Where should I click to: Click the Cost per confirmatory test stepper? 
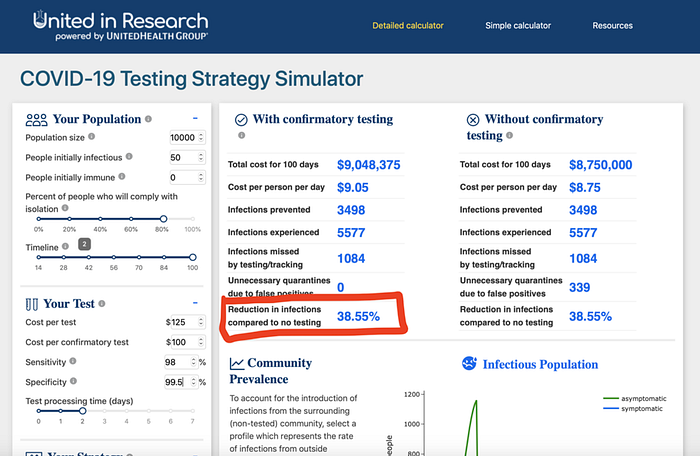[x=201, y=342]
